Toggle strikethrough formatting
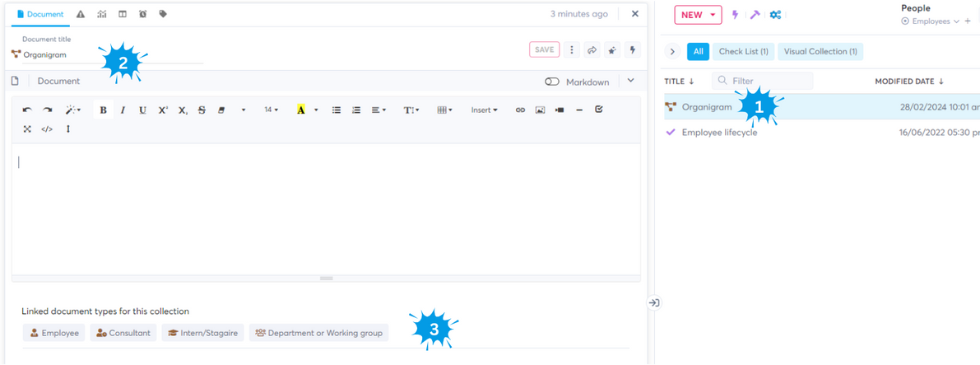This screenshot has width=980, height=365. point(202,110)
